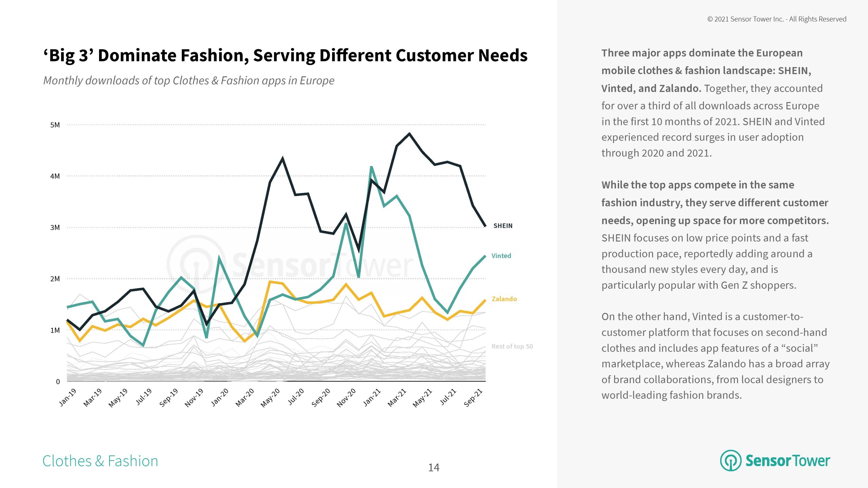This screenshot has width=868, height=488.
Task: Click the Sensor Tower logo icon
Action: [730, 461]
